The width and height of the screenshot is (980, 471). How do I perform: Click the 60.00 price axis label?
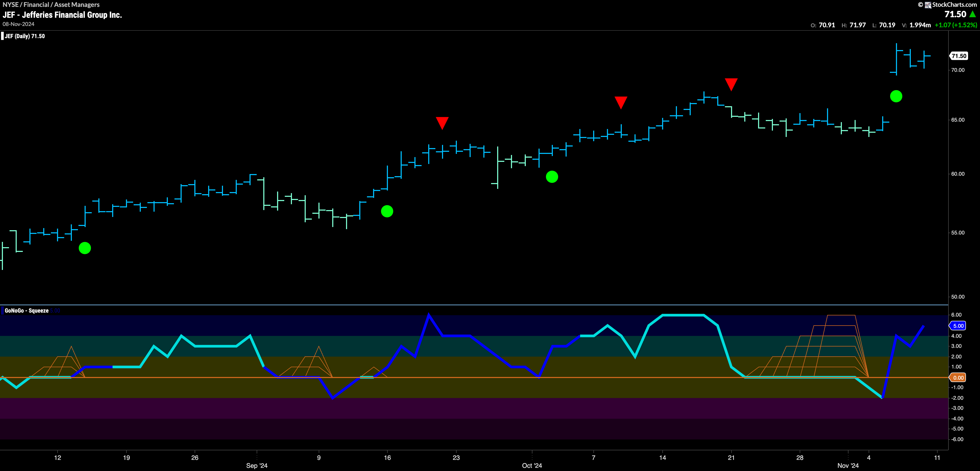(958, 174)
